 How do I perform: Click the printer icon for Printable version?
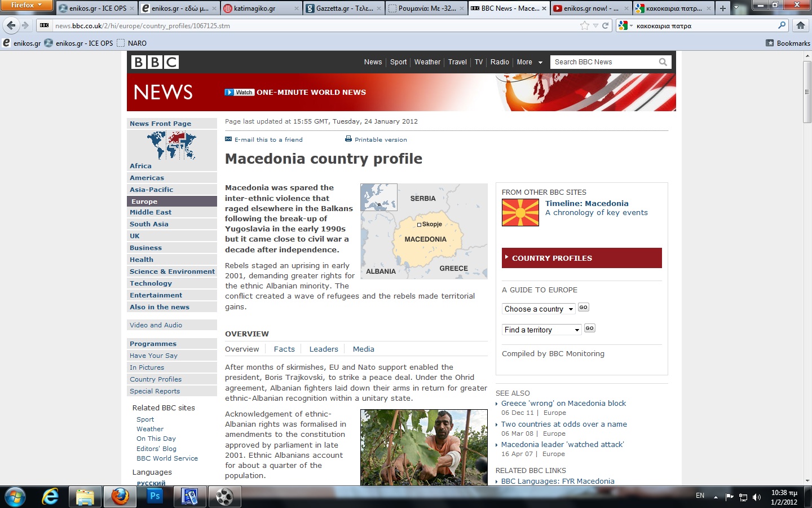pos(348,139)
